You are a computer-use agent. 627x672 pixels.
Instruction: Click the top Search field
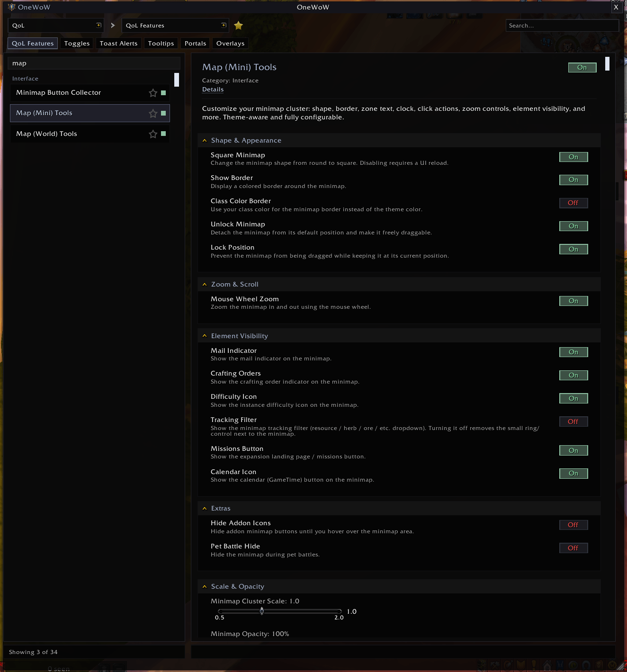[x=562, y=26]
